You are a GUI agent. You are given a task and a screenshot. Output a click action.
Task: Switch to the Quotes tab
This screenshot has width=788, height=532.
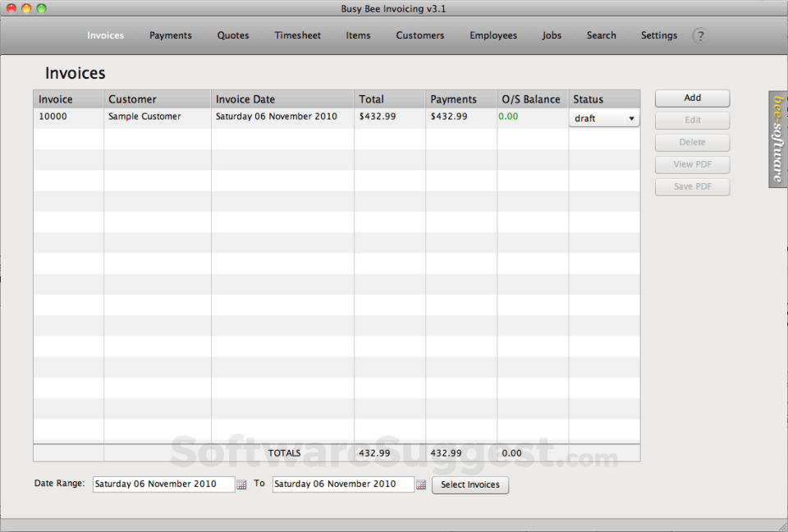click(x=232, y=35)
